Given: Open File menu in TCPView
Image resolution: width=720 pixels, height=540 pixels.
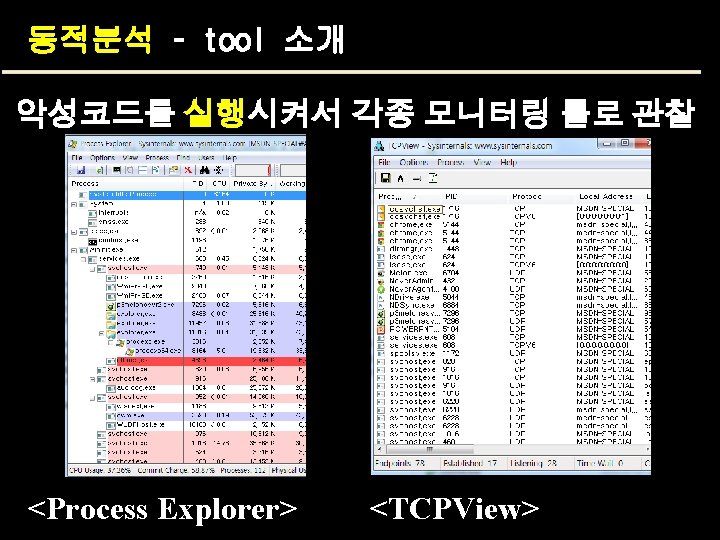Looking at the screenshot, I should pyautogui.click(x=384, y=163).
